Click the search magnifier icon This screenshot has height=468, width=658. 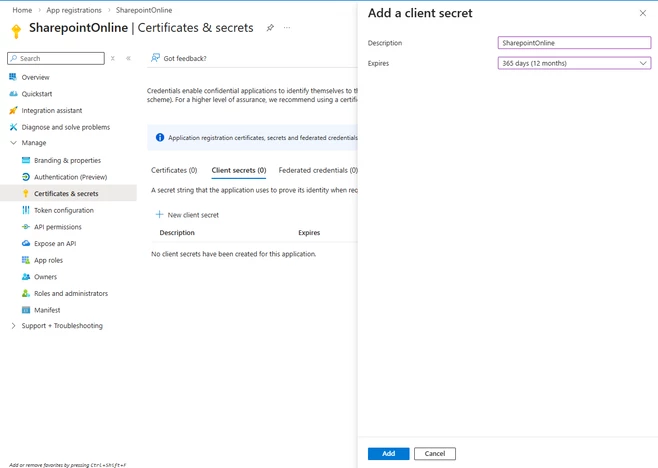pos(14,58)
